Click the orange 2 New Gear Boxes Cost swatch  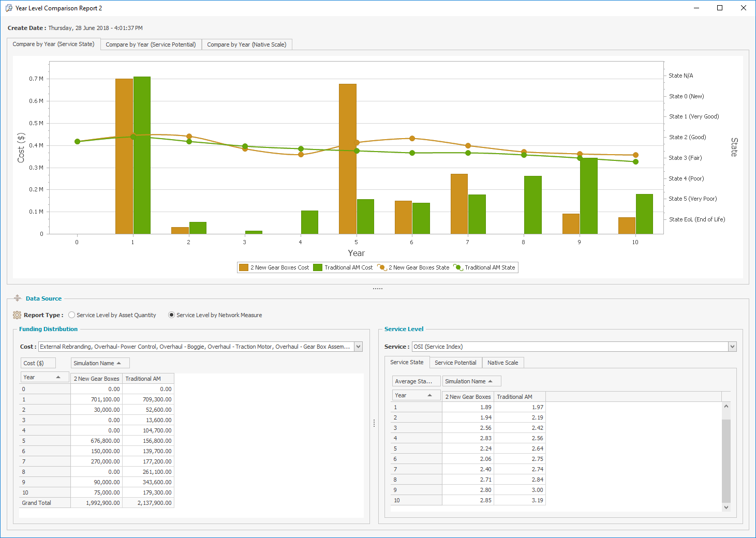click(244, 267)
